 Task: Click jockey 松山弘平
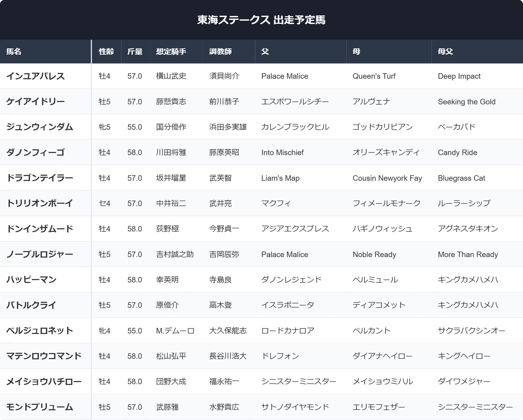(x=171, y=356)
